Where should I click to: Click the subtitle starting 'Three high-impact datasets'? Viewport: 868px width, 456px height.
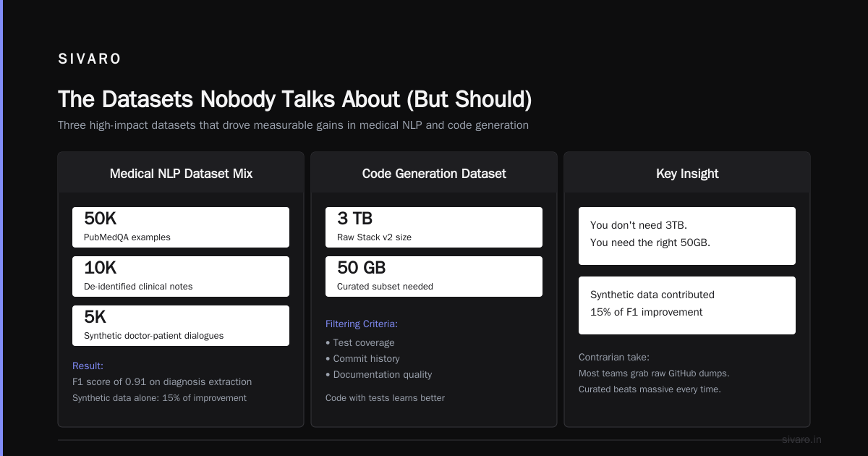pyautogui.click(x=293, y=125)
